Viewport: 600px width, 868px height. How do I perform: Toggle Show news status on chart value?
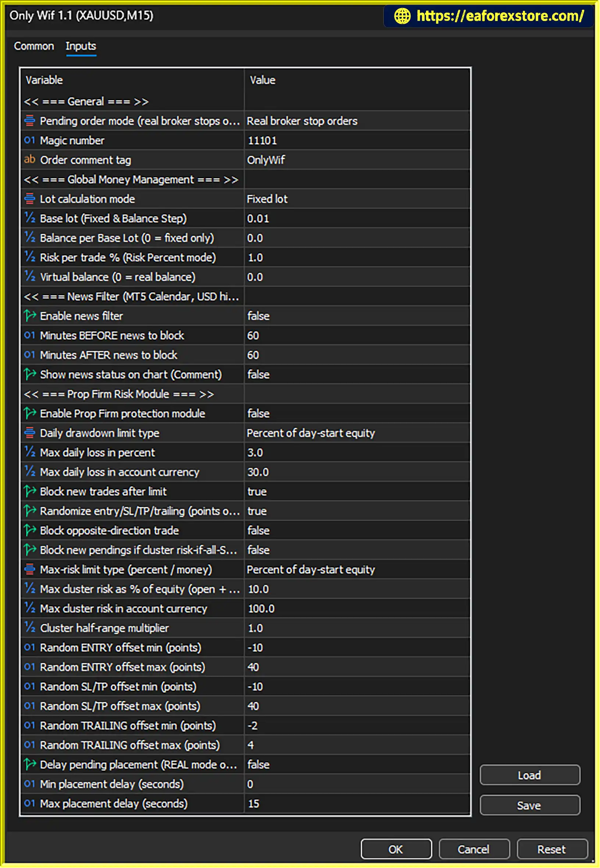tap(357, 374)
